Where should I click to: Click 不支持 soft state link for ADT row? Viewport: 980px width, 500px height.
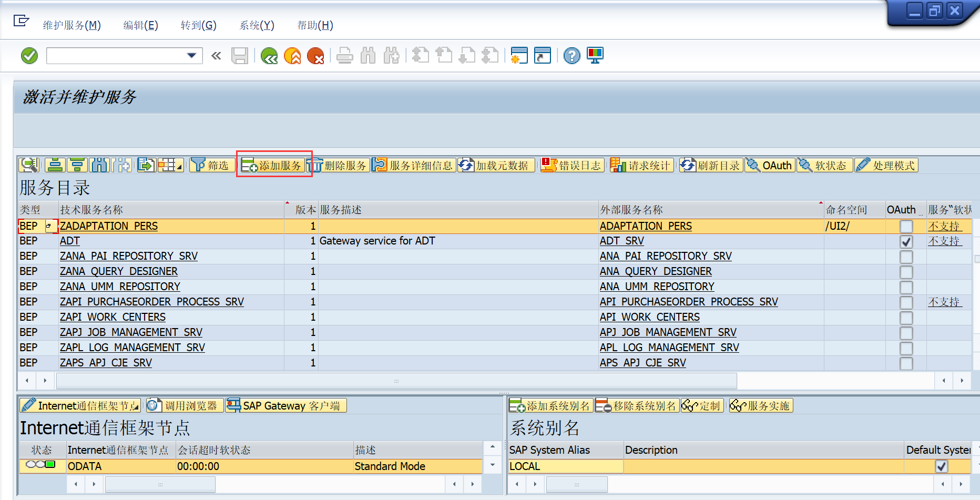944,241
